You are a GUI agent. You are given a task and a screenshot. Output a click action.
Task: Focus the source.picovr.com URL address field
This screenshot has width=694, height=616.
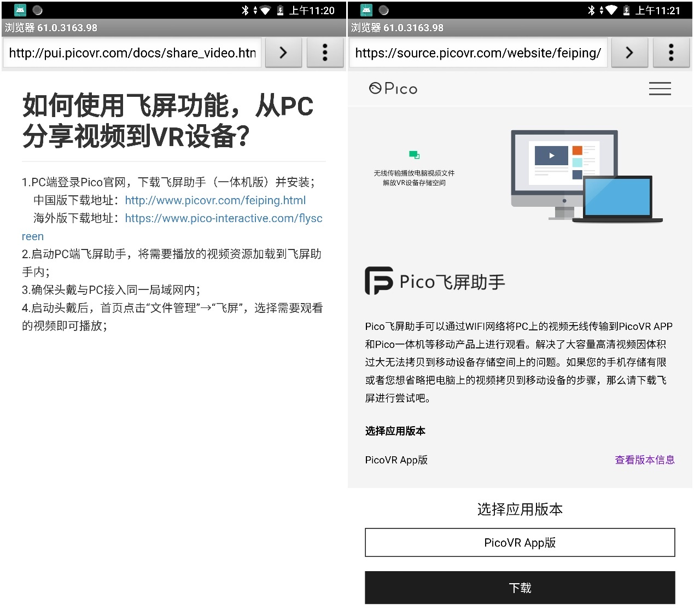click(x=477, y=53)
